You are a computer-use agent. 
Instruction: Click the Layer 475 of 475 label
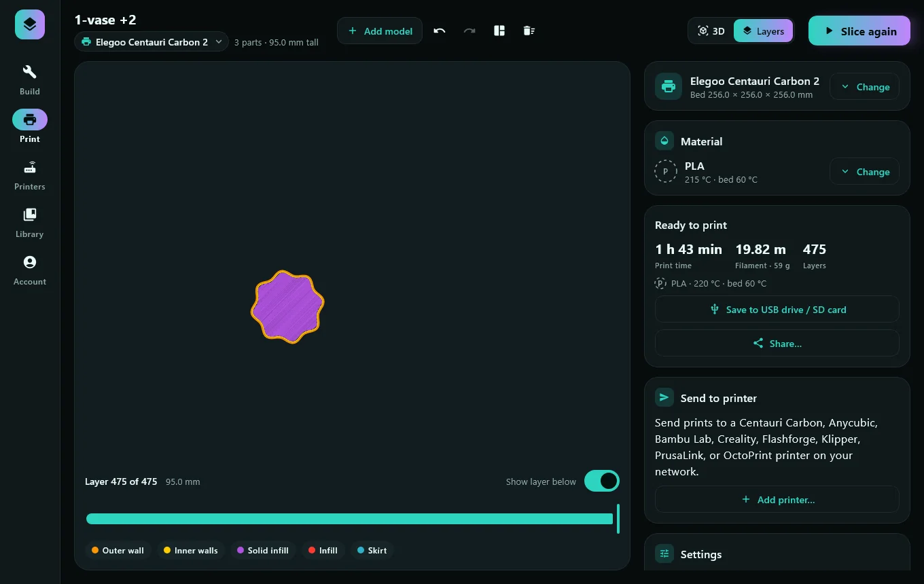pos(121,481)
